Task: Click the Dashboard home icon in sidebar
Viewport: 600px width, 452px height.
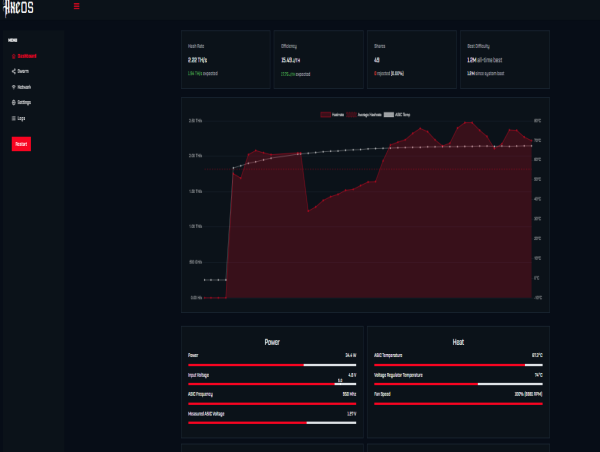Action: [13, 56]
